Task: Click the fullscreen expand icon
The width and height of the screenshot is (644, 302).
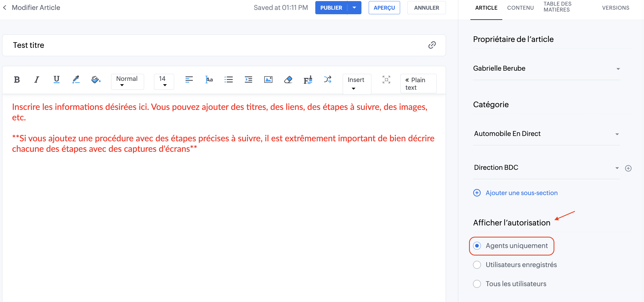Action: [x=386, y=80]
